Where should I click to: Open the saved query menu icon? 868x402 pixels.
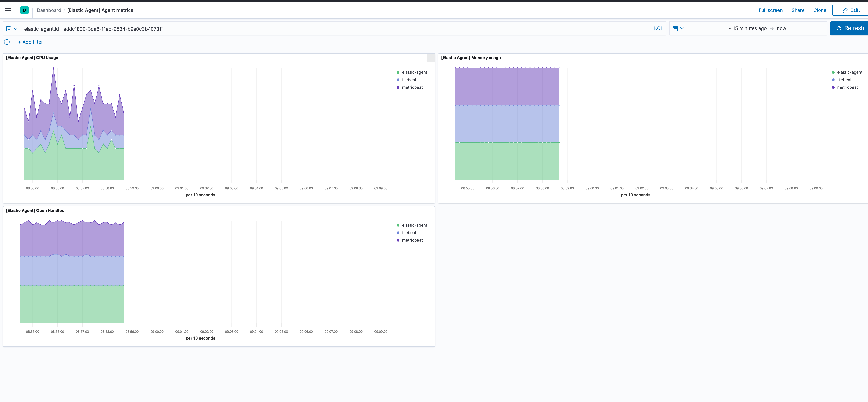point(12,29)
